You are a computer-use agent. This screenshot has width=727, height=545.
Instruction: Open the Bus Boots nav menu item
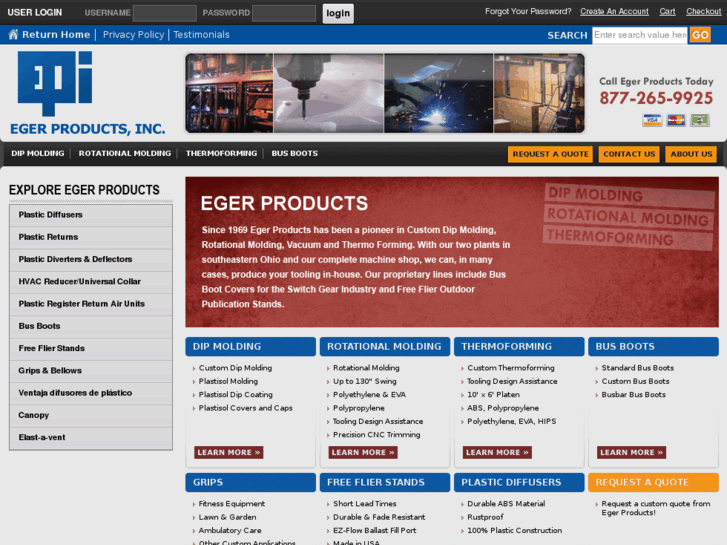294,153
